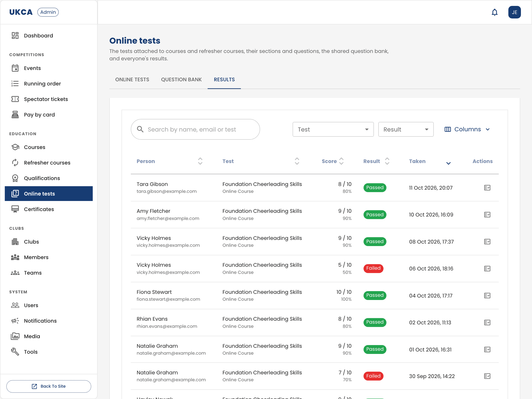This screenshot has width=532, height=399.
Task: Click the UKCA logo
Action: (x=21, y=12)
